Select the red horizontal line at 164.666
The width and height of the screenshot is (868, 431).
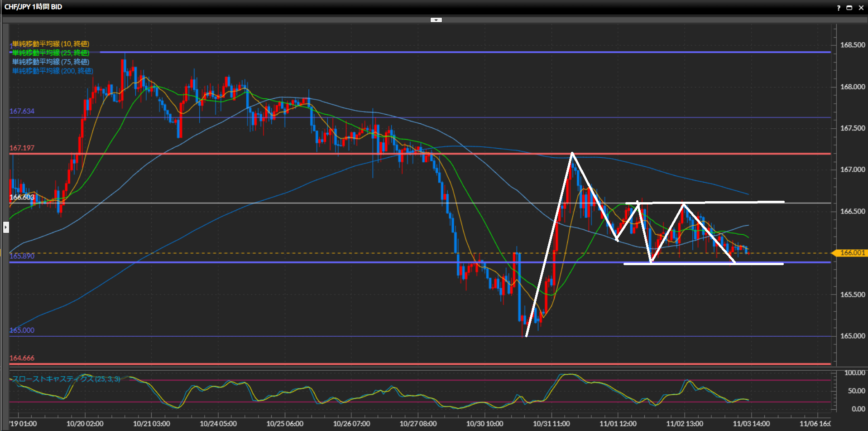272,363
